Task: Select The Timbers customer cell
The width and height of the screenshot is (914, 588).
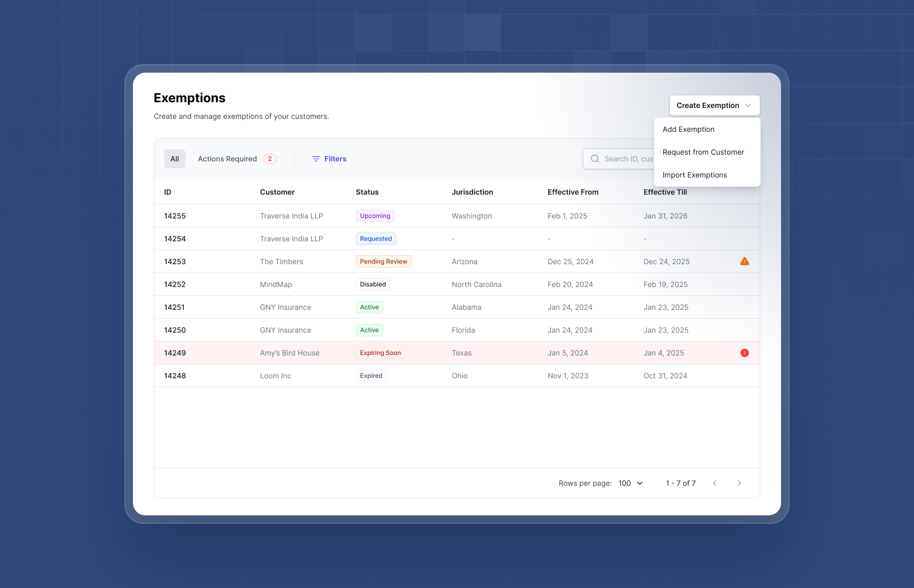Action: pos(281,262)
